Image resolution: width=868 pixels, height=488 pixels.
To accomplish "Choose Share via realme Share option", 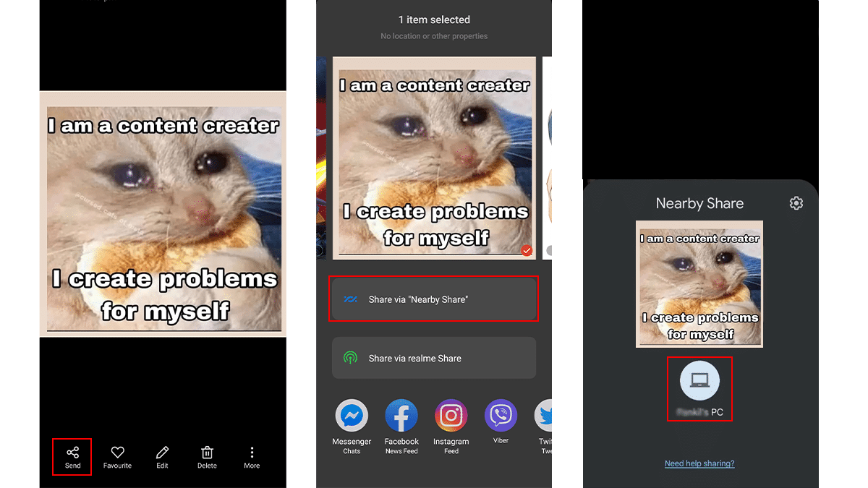I will [x=434, y=358].
